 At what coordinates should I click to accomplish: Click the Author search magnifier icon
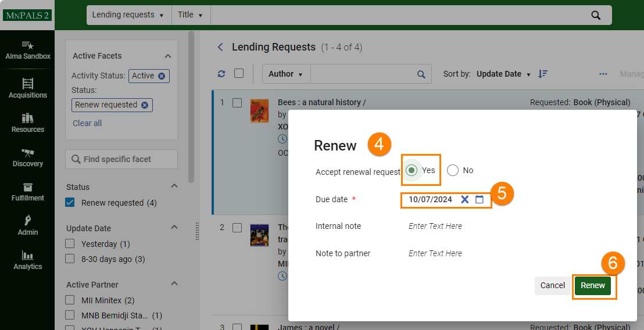421,74
